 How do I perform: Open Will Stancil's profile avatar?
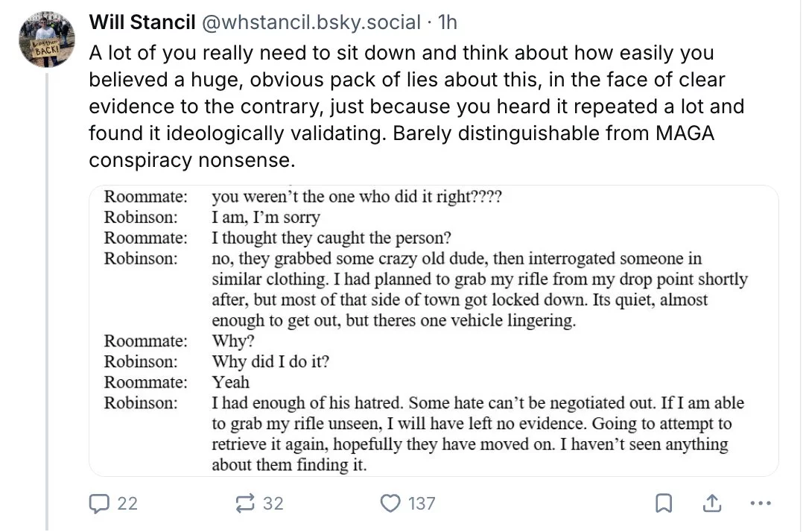(47, 39)
